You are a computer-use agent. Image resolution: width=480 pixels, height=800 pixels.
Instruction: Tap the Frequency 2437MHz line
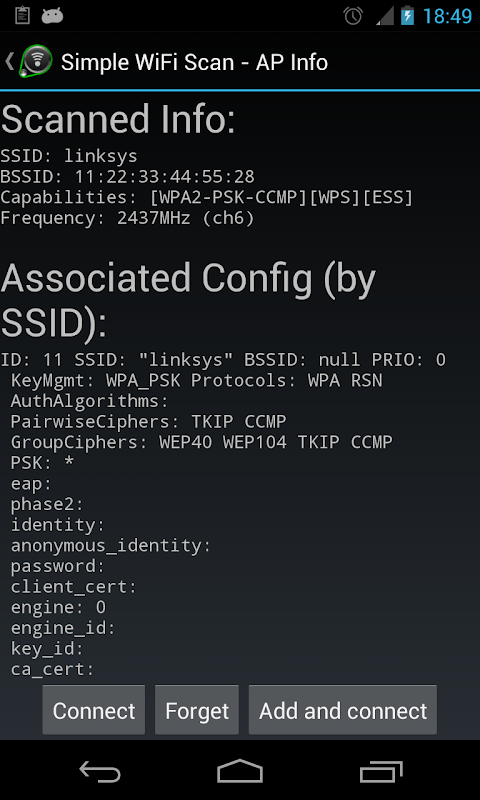[127, 218]
